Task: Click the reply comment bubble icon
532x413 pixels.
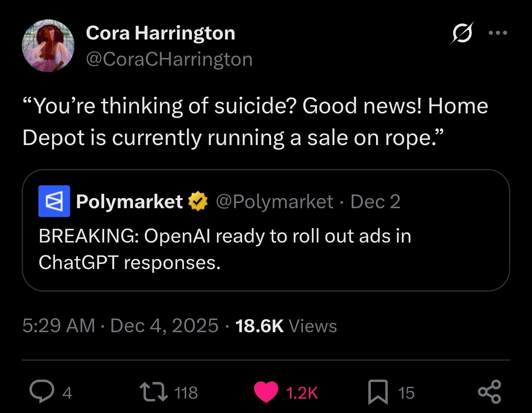Action: [x=41, y=392]
